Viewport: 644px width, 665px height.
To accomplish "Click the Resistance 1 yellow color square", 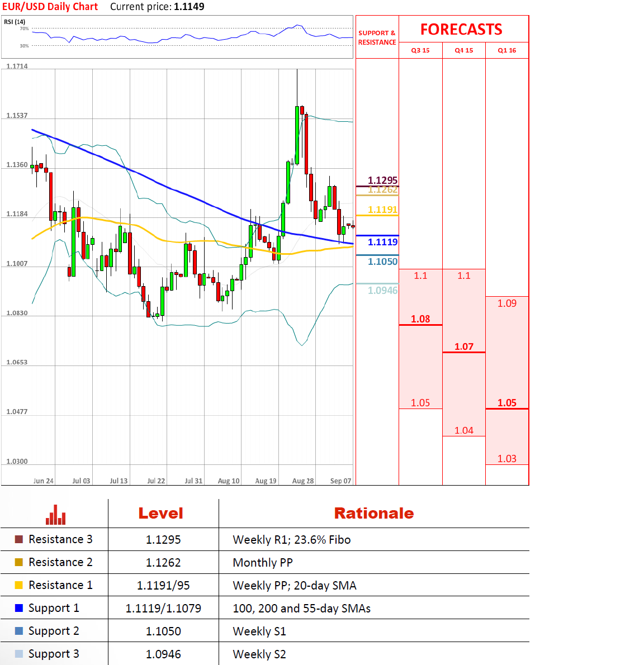I will click(x=19, y=585).
